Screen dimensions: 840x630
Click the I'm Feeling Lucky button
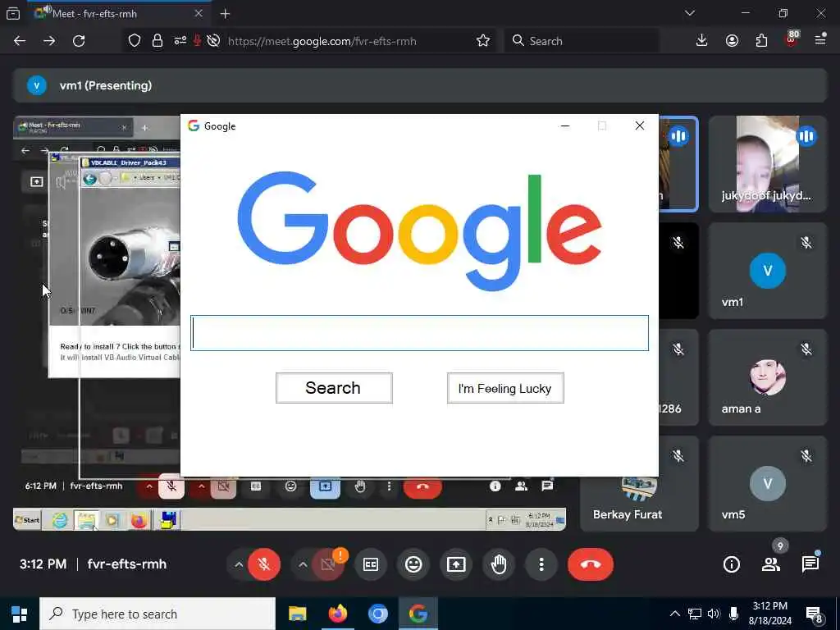tap(505, 388)
